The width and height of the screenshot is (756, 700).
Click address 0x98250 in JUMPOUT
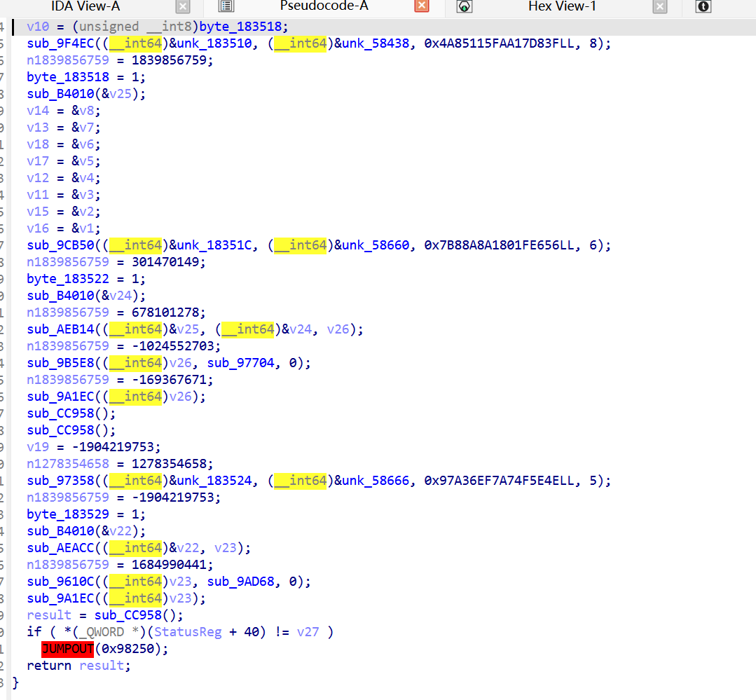[128, 649]
